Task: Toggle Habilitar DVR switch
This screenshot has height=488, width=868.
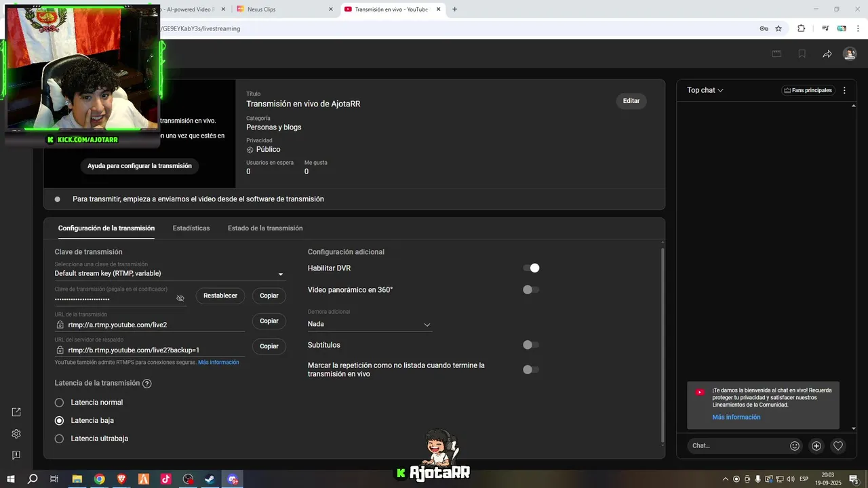Action: click(x=531, y=268)
